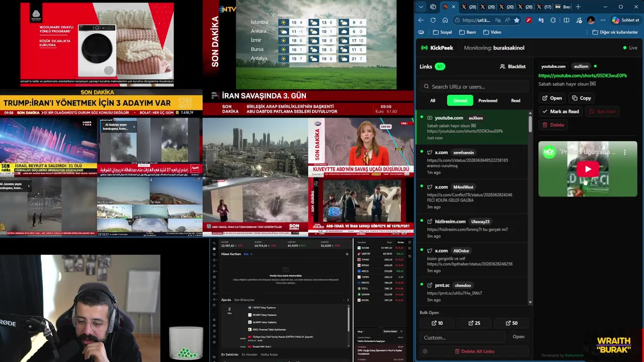This screenshot has width=644, height=362.
Task: Click the Ban User button
Action: point(602,111)
